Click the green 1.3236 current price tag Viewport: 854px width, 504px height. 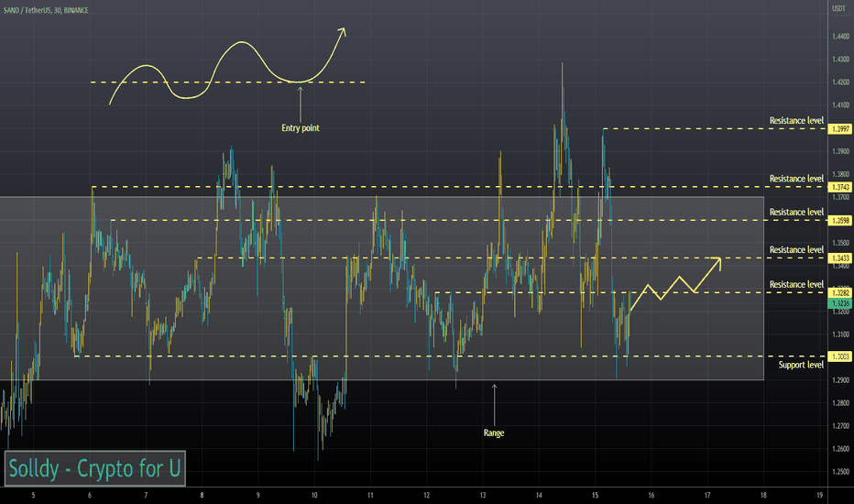pos(839,303)
